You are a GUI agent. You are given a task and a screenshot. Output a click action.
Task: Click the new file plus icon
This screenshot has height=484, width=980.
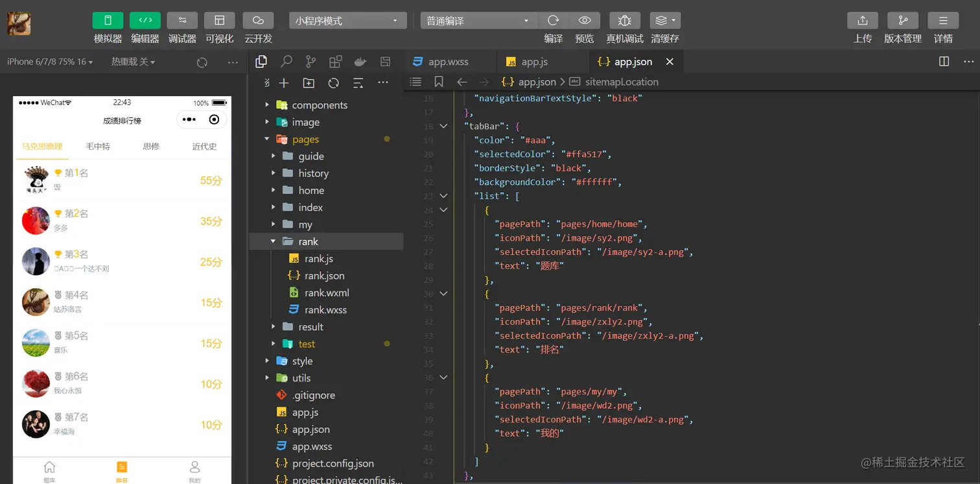284,83
